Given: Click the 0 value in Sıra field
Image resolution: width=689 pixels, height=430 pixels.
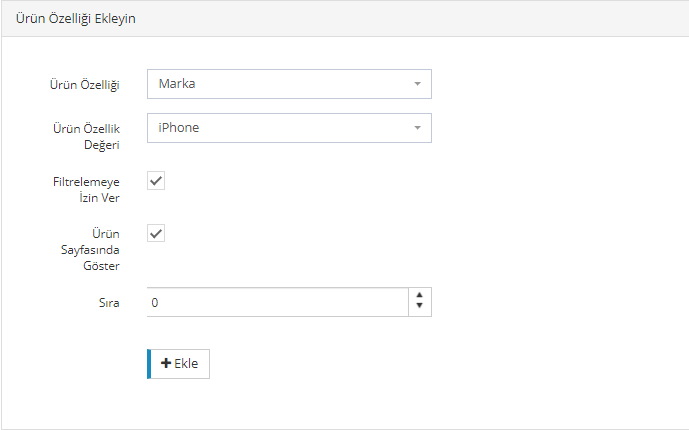Looking at the screenshot, I should tap(155, 302).
